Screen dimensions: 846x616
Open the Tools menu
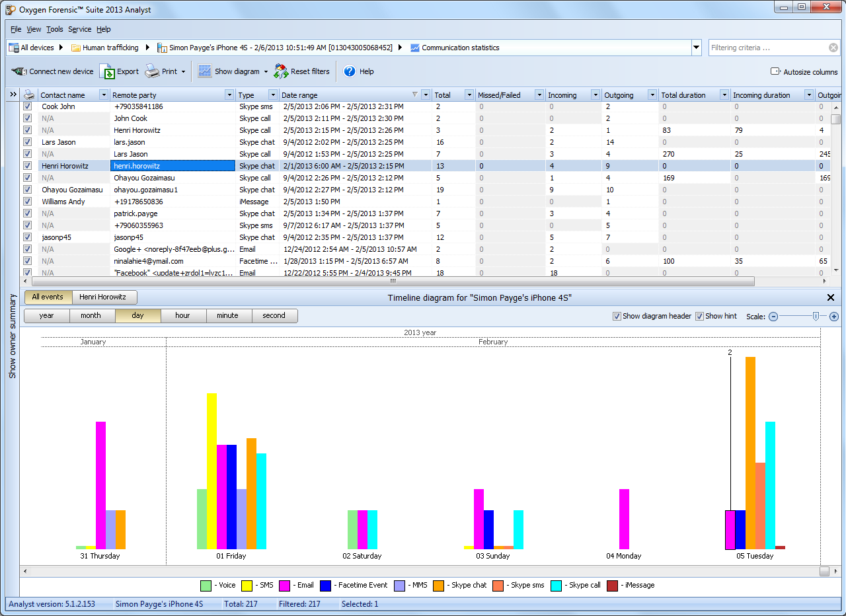click(54, 29)
